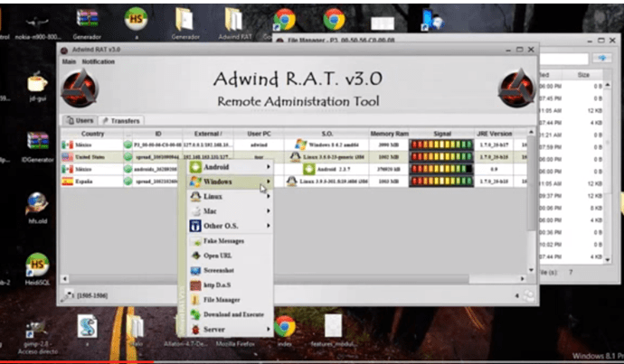The image size is (624, 364).
Task: Open the IDGenerator archive icon
Action: (38, 145)
